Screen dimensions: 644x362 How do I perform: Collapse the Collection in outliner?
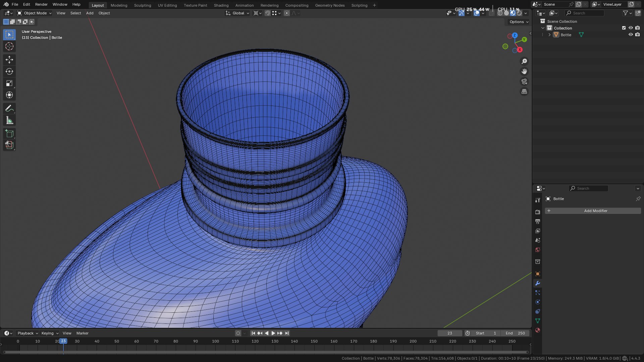click(x=543, y=28)
